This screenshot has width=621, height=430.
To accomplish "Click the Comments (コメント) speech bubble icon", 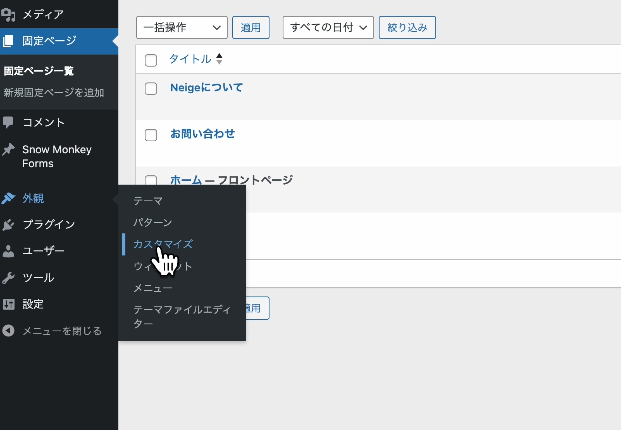I will click(x=9, y=122).
